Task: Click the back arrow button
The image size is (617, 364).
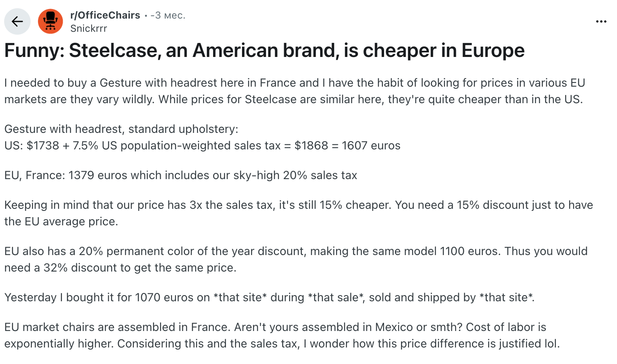Action: pyautogui.click(x=17, y=21)
